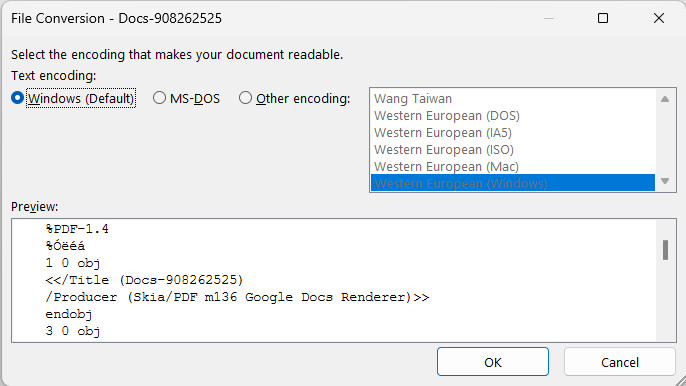Confirm encoding with OK button
This screenshot has height=386, width=686.
493,362
